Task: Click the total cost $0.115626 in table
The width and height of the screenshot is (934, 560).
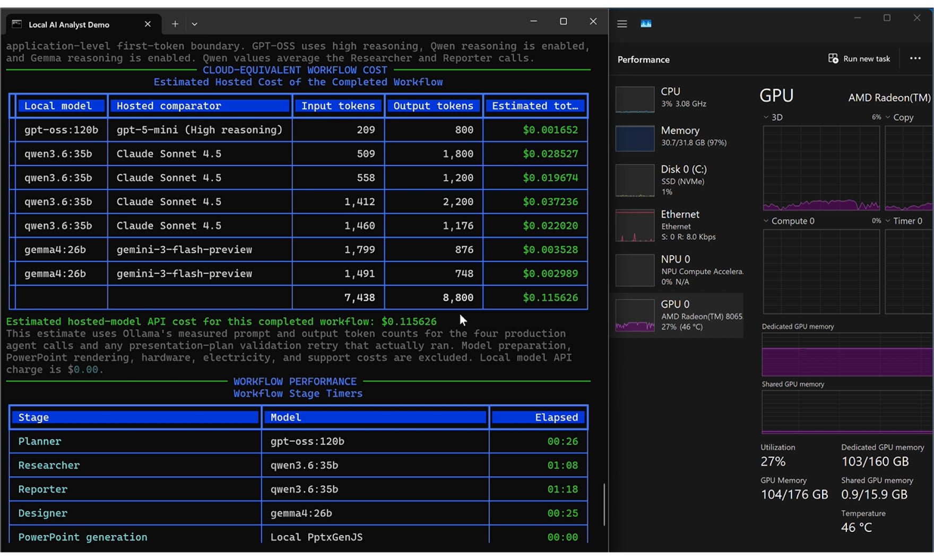Action: pyautogui.click(x=550, y=297)
